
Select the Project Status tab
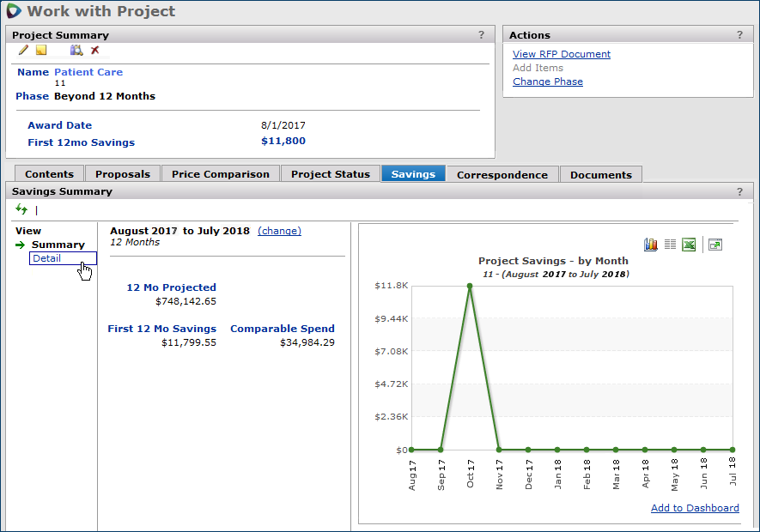(330, 174)
